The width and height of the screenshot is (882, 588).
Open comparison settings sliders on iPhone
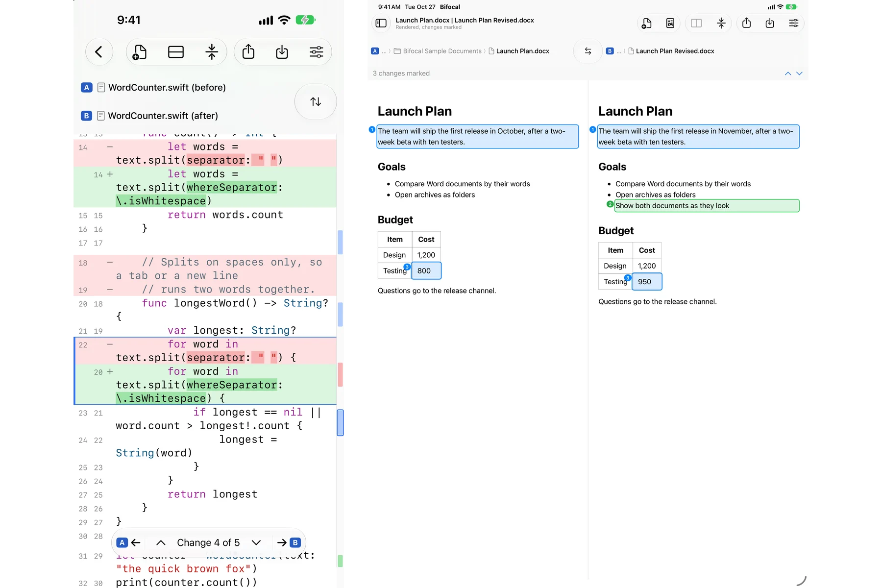[317, 52]
